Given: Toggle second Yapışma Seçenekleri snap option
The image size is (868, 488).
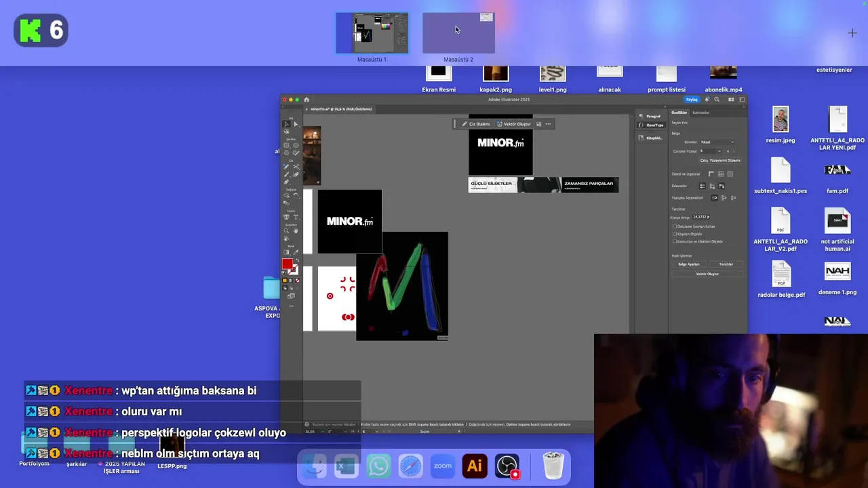Looking at the screenshot, I should pyautogui.click(x=724, y=198).
